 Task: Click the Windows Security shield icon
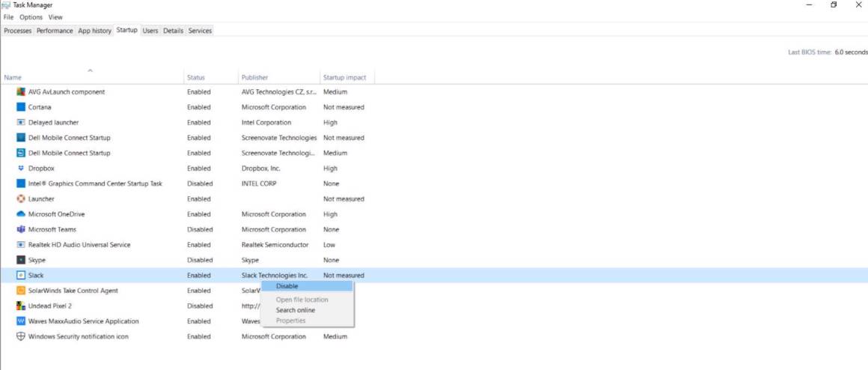click(21, 337)
